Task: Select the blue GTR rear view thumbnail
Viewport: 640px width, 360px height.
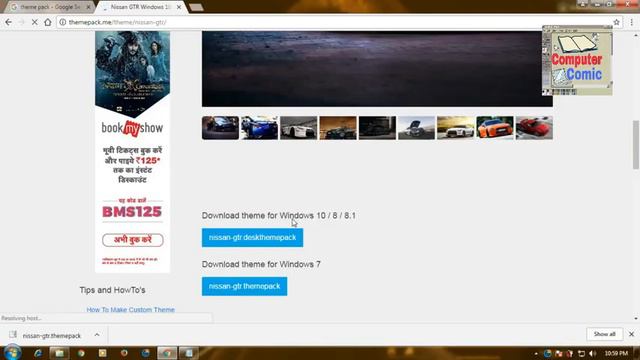Action: (260, 128)
